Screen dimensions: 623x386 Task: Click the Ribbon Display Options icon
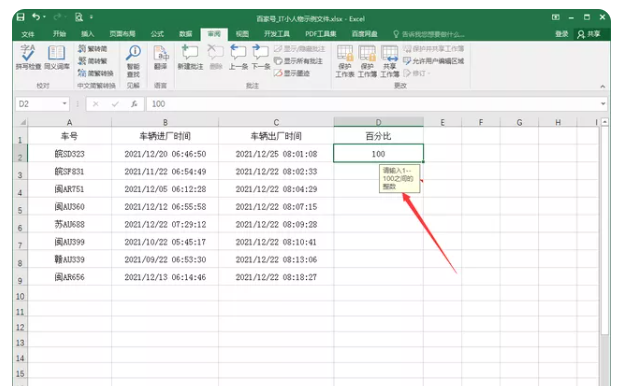coord(555,17)
